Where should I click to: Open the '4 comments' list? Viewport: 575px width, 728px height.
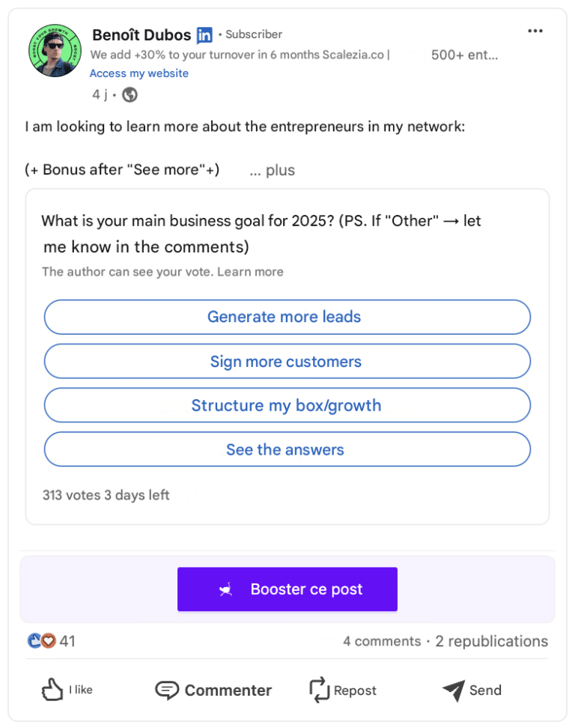[382, 641]
